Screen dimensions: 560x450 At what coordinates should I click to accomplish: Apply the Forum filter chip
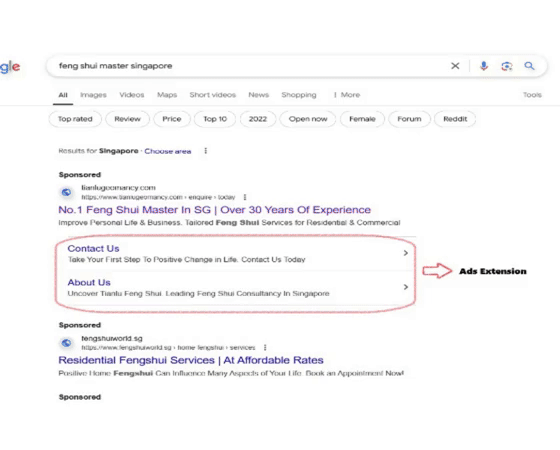click(x=409, y=119)
